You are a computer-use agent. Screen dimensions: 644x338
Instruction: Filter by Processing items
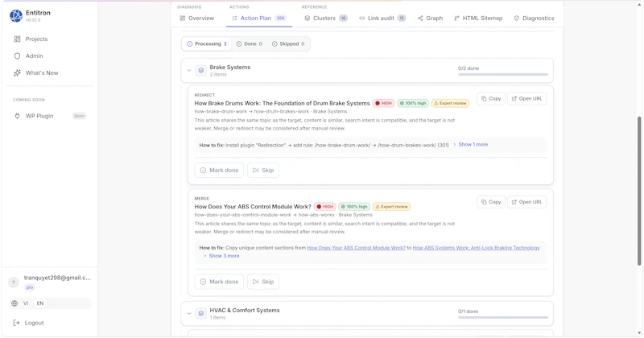pos(207,44)
